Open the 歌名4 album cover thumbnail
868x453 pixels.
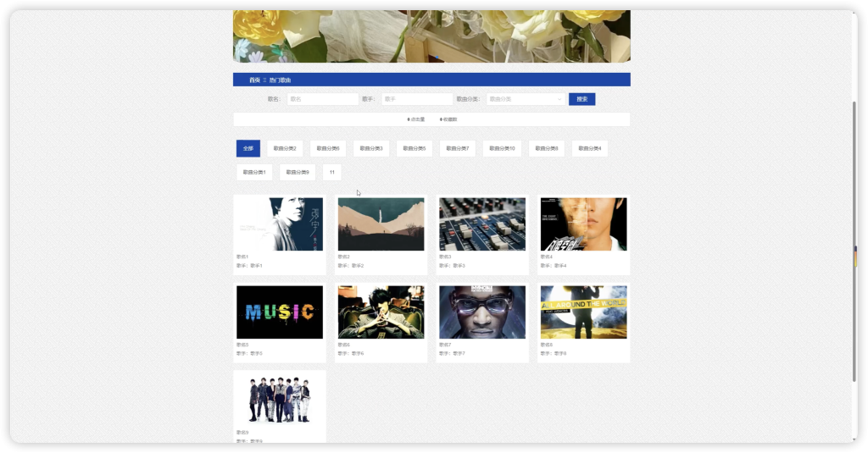583,224
